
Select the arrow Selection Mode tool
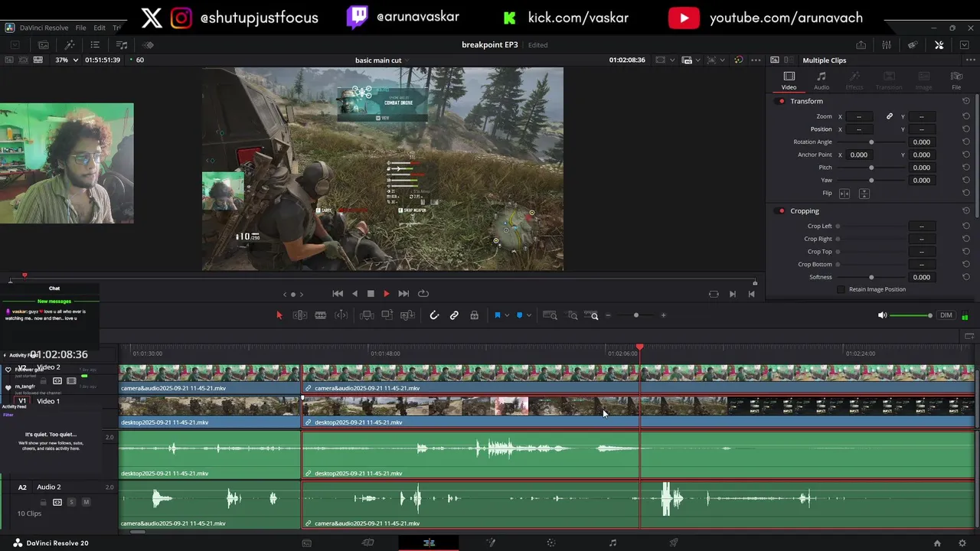[x=279, y=315]
